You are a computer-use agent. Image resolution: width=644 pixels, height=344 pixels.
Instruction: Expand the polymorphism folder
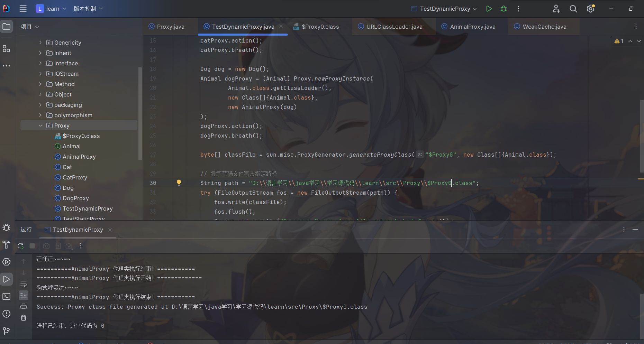tap(40, 115)
